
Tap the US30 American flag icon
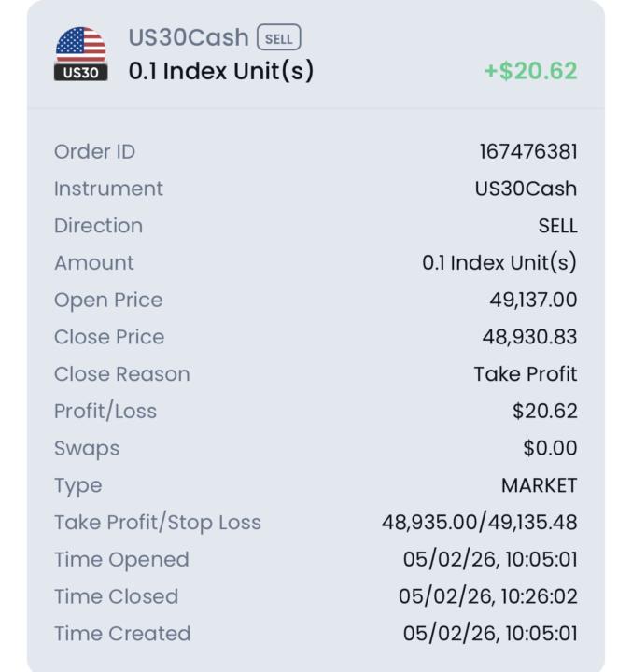pyautogui.click(x=81, y=53)
